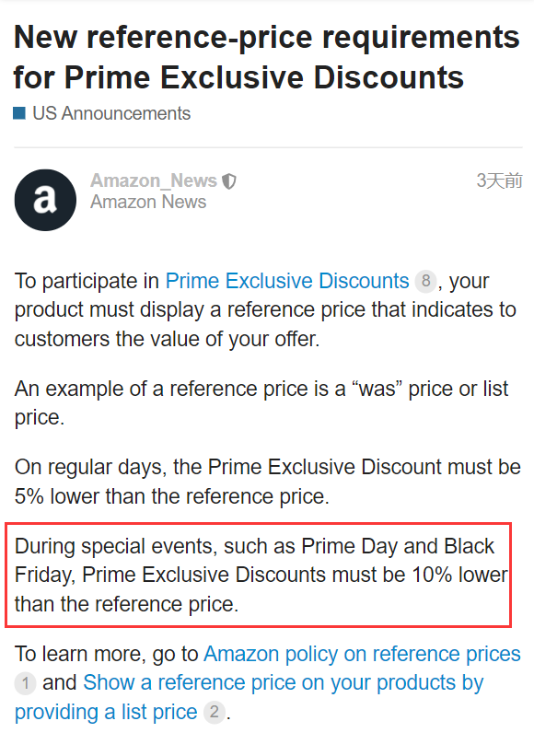Click the Amazon News display name
Screen dimensions: 534x756
[148, 202]
